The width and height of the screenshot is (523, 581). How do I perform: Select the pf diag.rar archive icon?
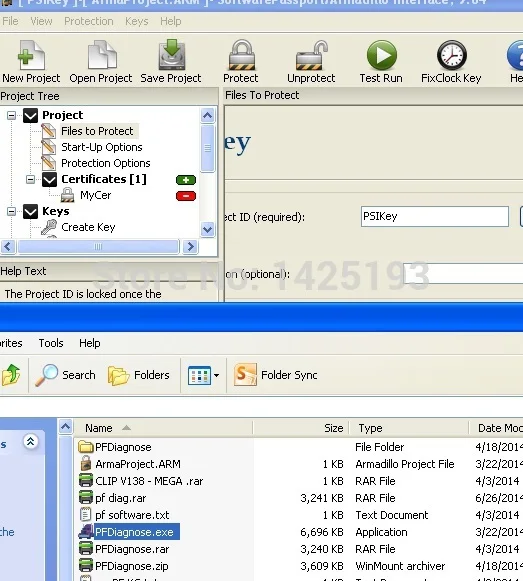86,498
